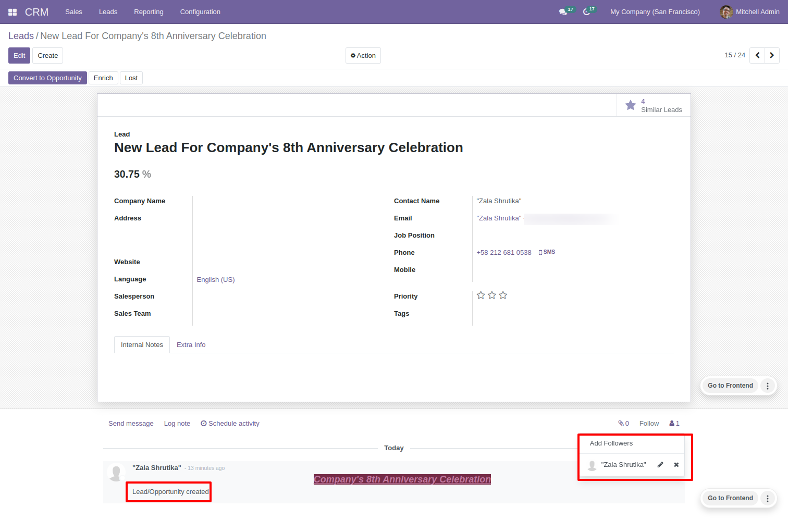Open attachments paperclip counter
Image resolution: width=788 pixels, height=532 pixels.
pyautogui.click(x=623, y=424)
